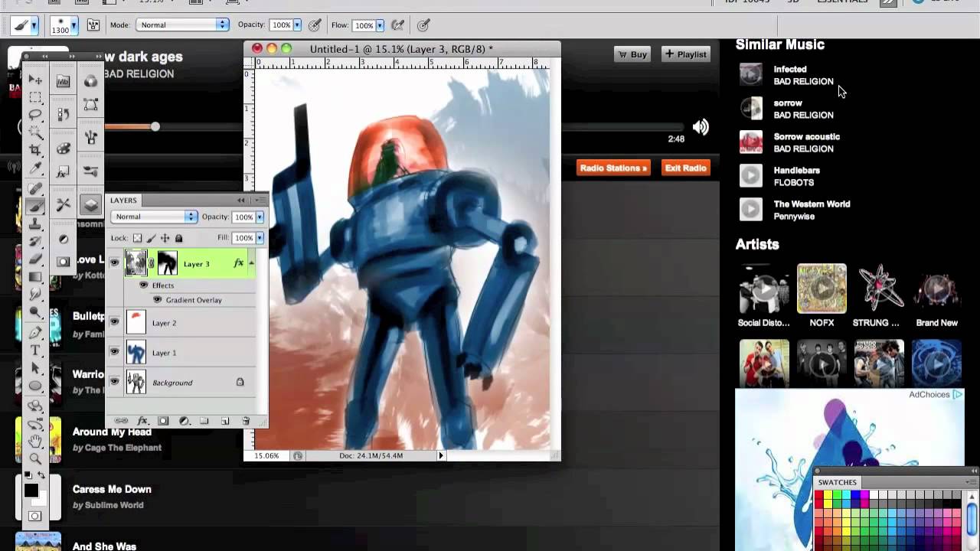Play Handlebars by Flobots
This screenshot has height=551, width=980.
[x=751, y=176]
